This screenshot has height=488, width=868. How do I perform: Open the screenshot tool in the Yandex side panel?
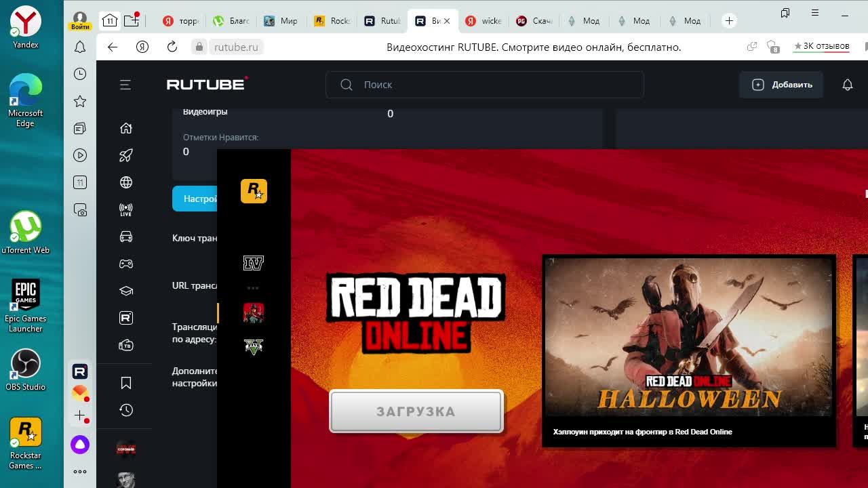[x=80, y=210]
